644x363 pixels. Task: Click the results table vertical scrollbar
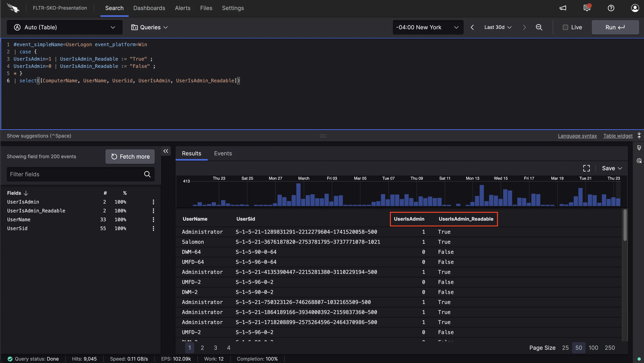pyautogui.click(x=625, y=225)
